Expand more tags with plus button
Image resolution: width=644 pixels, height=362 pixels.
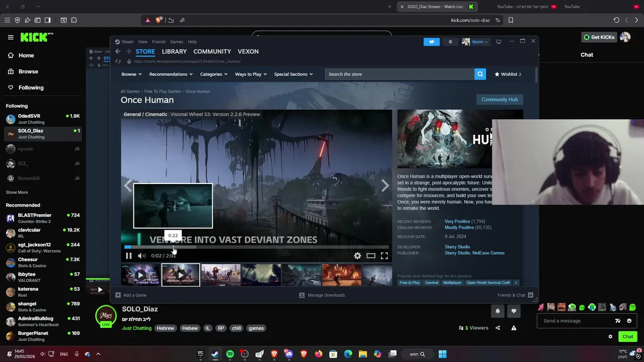click(x=516, y=283)
